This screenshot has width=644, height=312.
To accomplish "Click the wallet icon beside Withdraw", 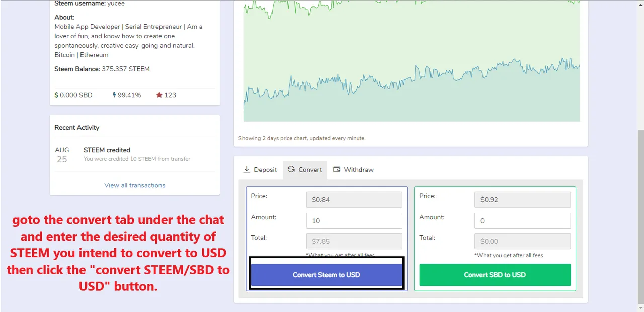I will click(337, 170).
